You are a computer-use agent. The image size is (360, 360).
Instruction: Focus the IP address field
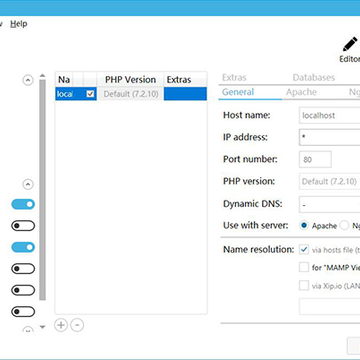pyautogui.click(x=330, y=137)
